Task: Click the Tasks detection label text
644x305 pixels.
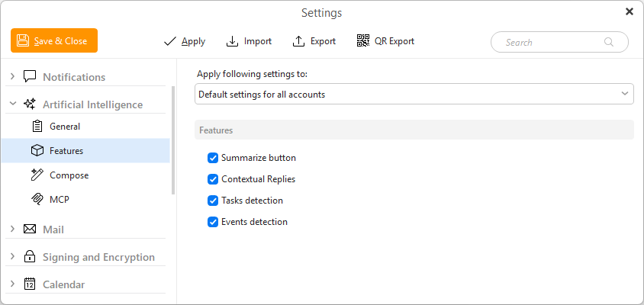Action: coord(252,201)
